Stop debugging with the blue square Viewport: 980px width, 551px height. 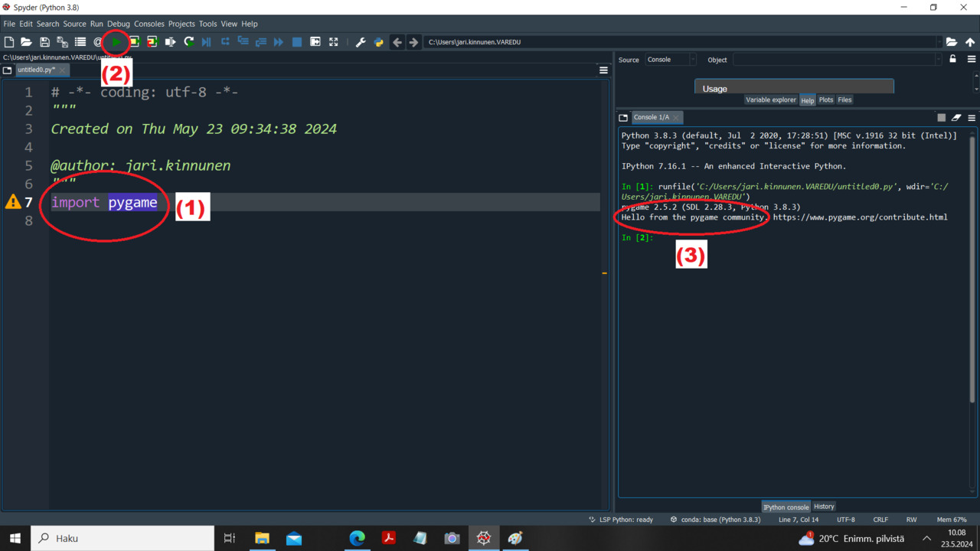[x=297, y=42]
